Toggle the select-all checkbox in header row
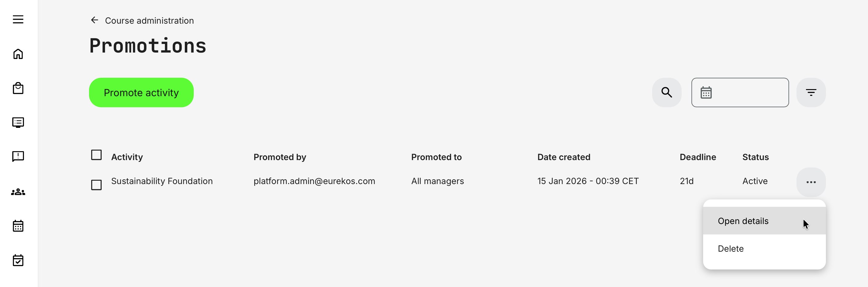Viewport: 868px width, 287px height. click(x=96, y=155)
